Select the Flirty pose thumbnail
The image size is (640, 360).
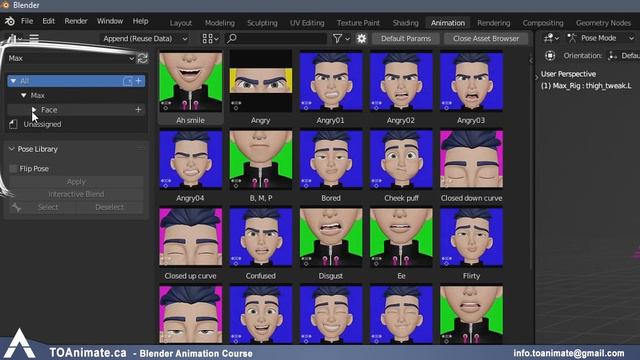point(471,238)
